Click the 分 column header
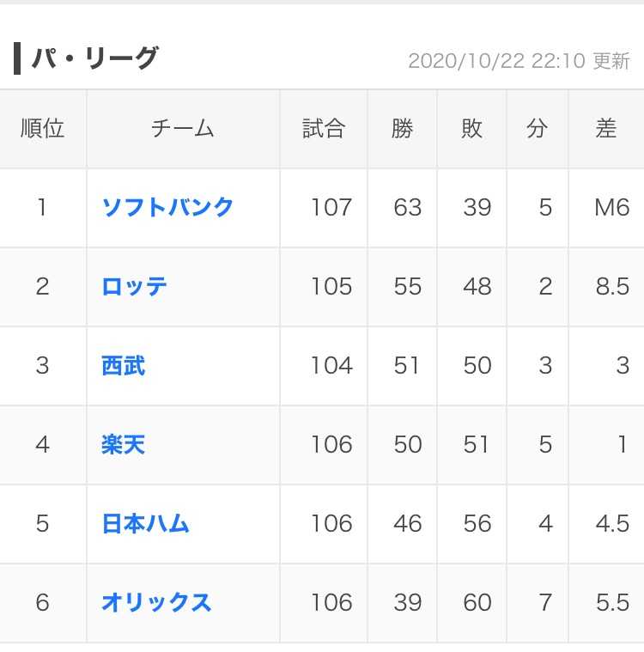 click(538, 129)
